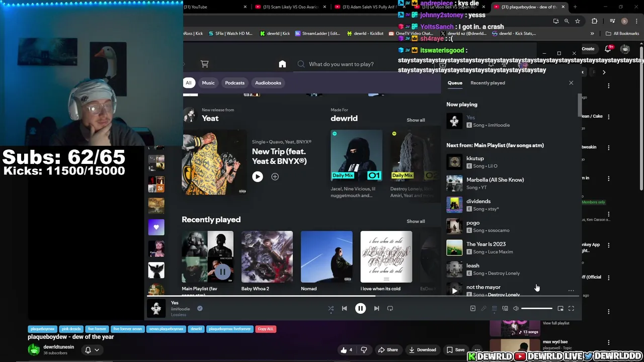This screenshot has width=644, height=362.
Task: Expand the bookmarks overflow chevron
Action: point(592,34)
